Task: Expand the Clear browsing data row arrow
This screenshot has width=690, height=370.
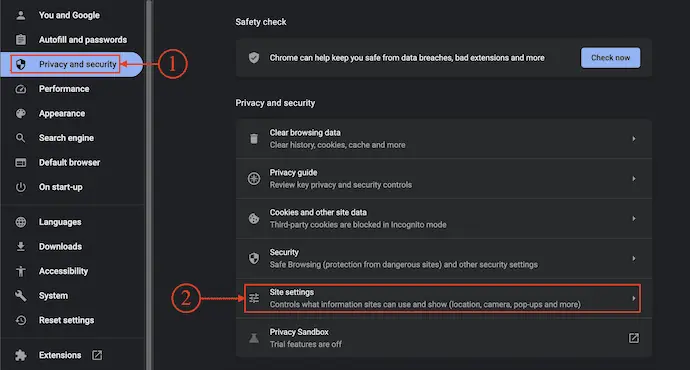Action: [634, 139]
